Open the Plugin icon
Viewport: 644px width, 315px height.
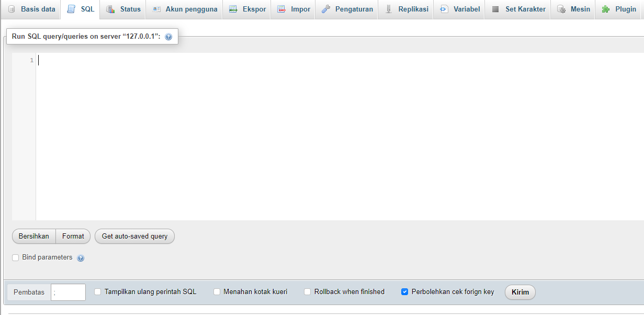coord(606,9)
